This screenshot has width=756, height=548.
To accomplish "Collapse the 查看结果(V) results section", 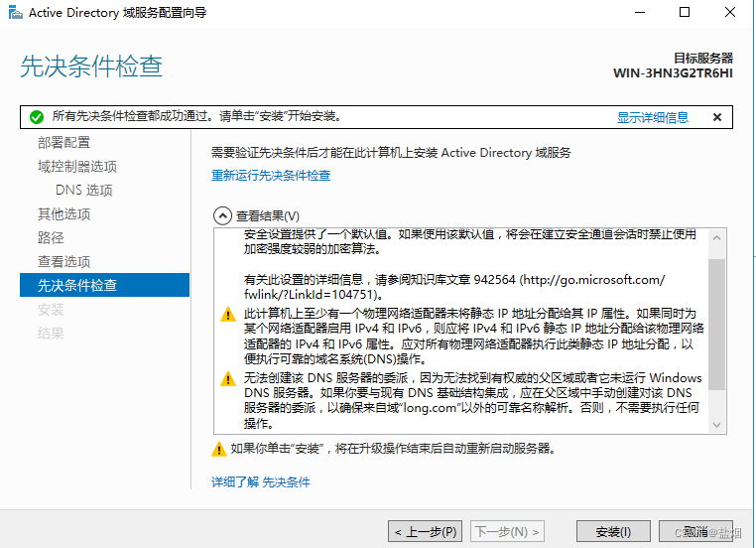I will click(222, 215).
